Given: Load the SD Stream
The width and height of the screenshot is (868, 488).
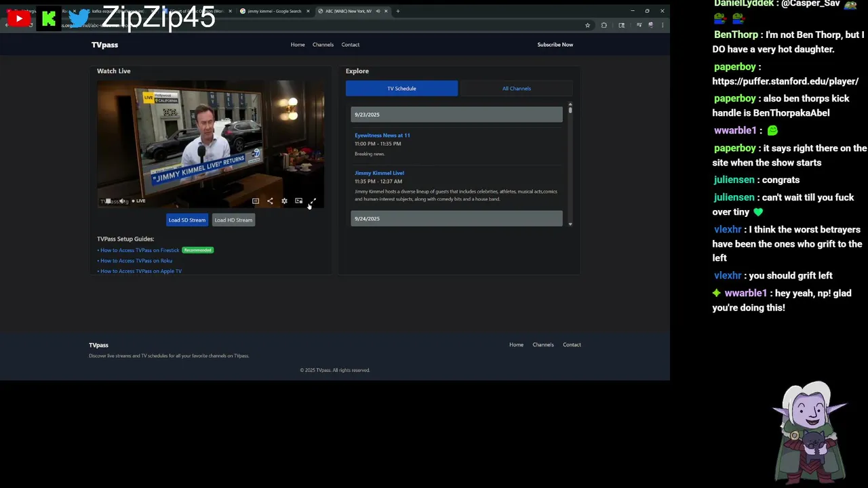Looking at the screenshot, I should [187, 220].
